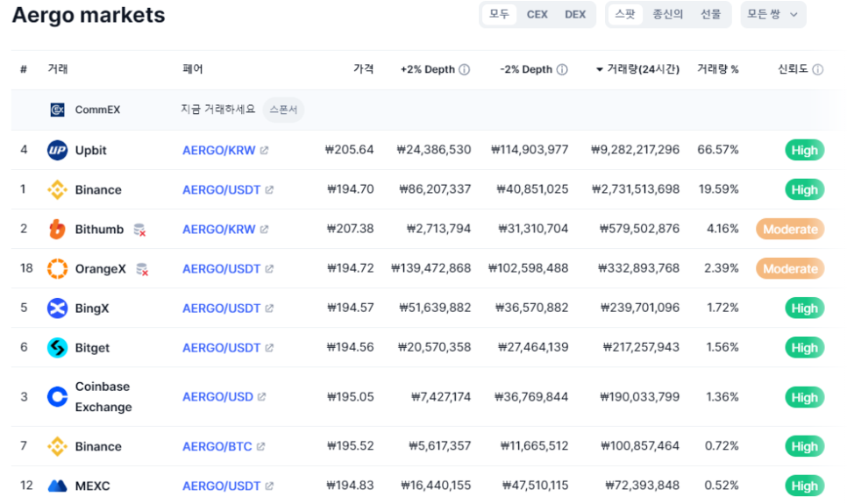Click the High badge in Upbit row
The height and width of the screenshot is (504, 847).
point(804,150)
